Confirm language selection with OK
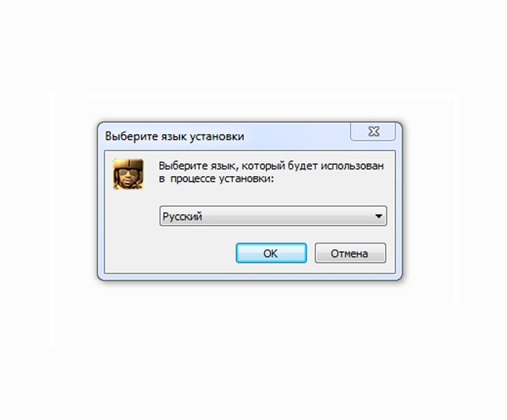 point(271,253)
